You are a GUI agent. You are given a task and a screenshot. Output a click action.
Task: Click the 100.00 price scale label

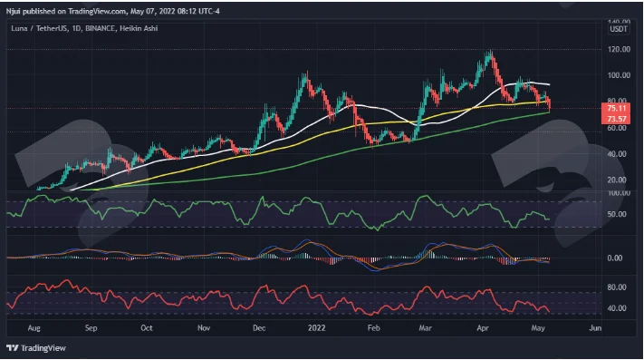pyautogui.click(x=619, y=75)
